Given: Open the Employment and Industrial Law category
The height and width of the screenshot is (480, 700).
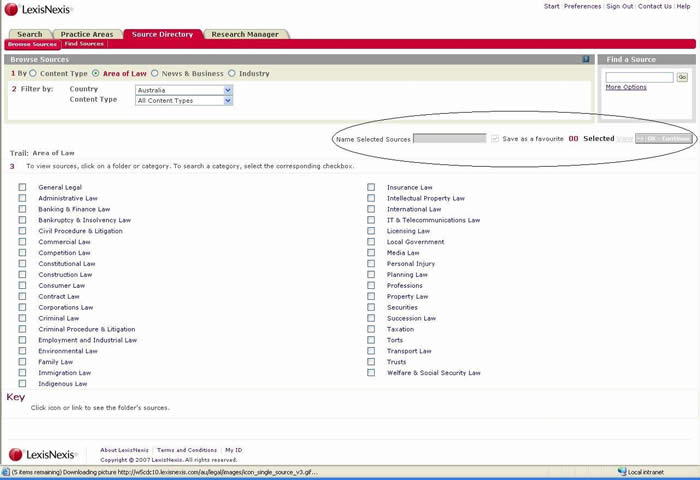Looking at the screenshot, I should click(88, 340).
